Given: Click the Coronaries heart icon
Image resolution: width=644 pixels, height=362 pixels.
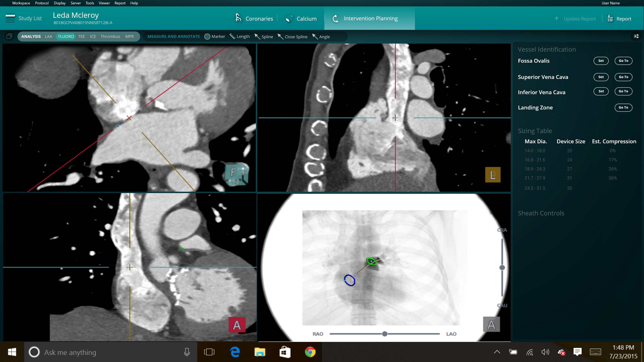Looking at the screenshot, I should [x=238, y=18].
